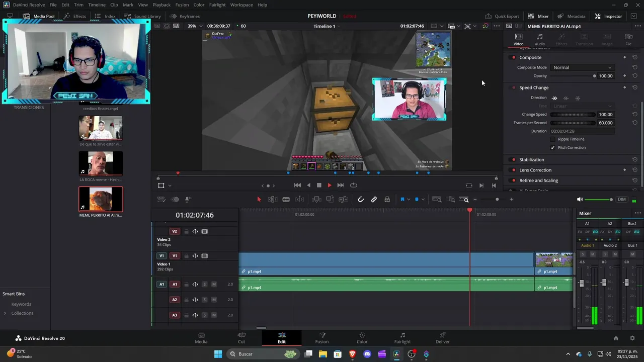Adjust the Change Speed slider

[573, 115]
